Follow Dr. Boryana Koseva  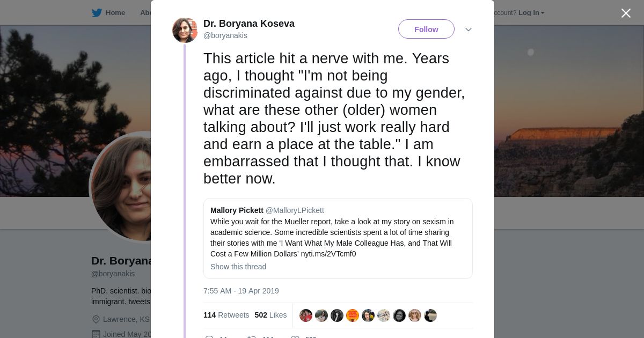click(426, 30)
